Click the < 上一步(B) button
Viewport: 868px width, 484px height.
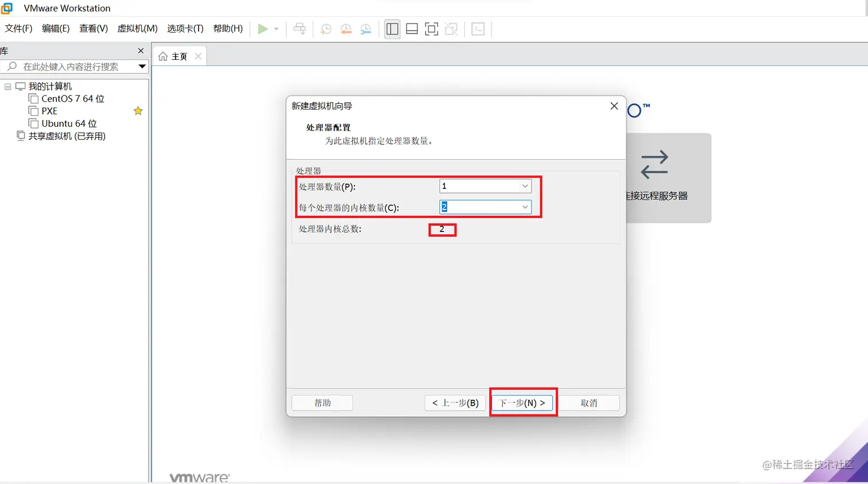(455, 403)
